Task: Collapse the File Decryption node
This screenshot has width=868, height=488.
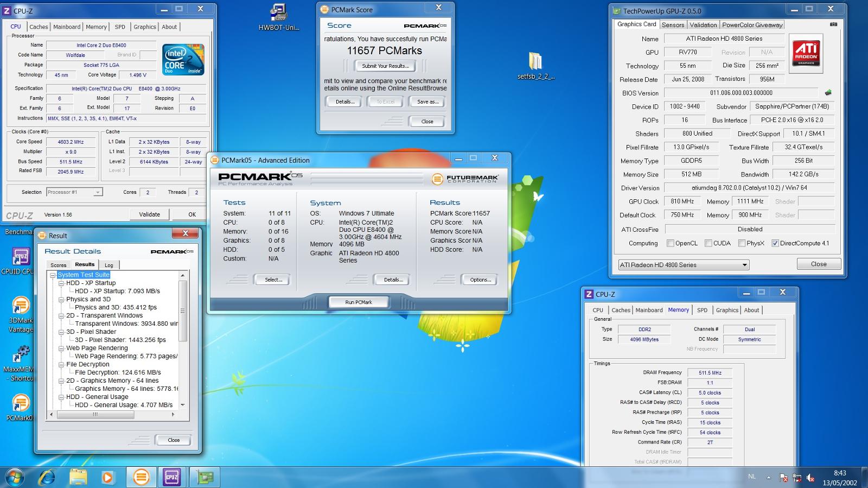Action: click(x=61, y=365)
